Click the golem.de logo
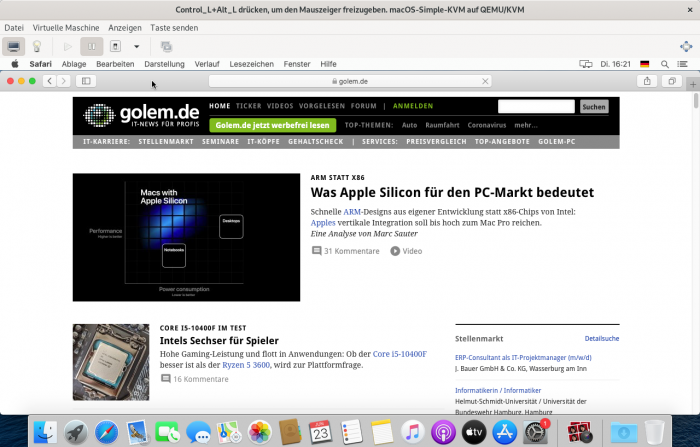Viewport: 700px width, 447px height. (141, 115)
